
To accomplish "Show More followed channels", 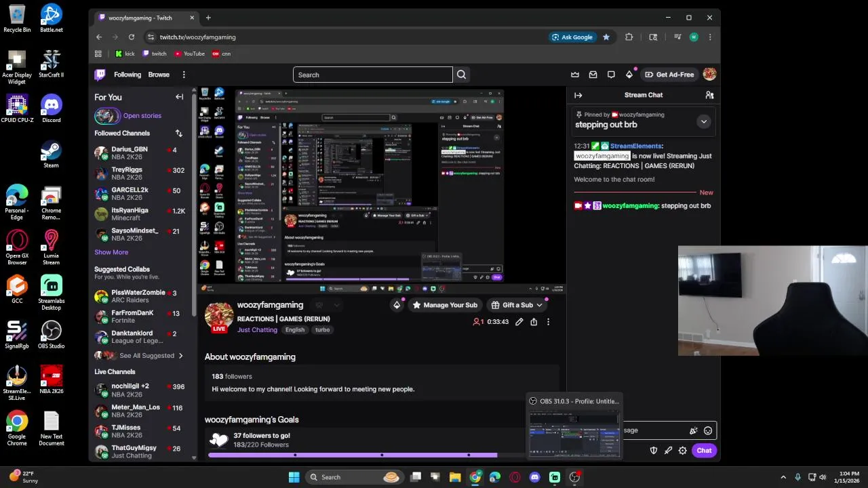I will tap(111, 252).
